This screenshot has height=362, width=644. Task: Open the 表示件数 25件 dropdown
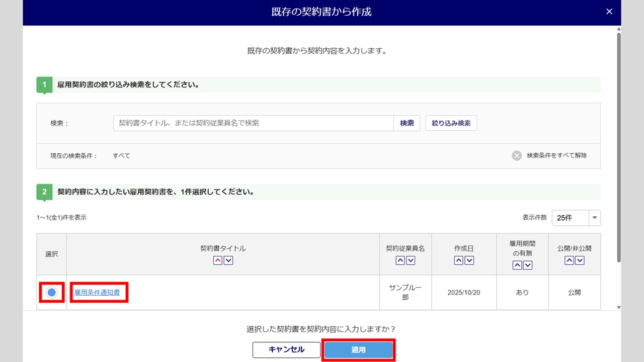coord(576,218)
